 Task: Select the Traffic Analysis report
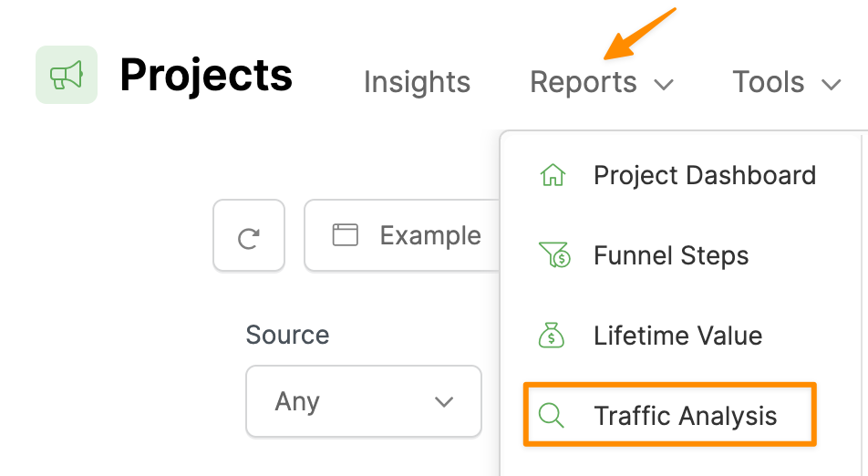click(x=685, y=416)
